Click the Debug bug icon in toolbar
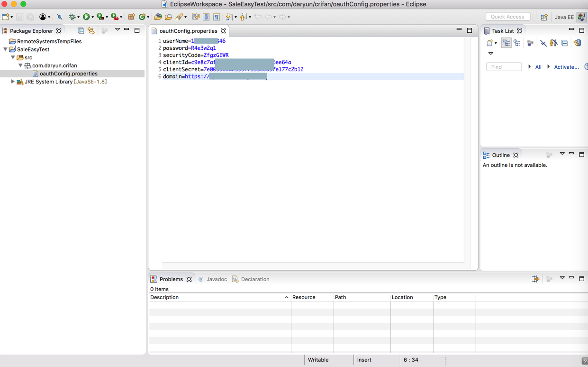Image resolution: width=588 pixels, height=367 pixels. 72,17
